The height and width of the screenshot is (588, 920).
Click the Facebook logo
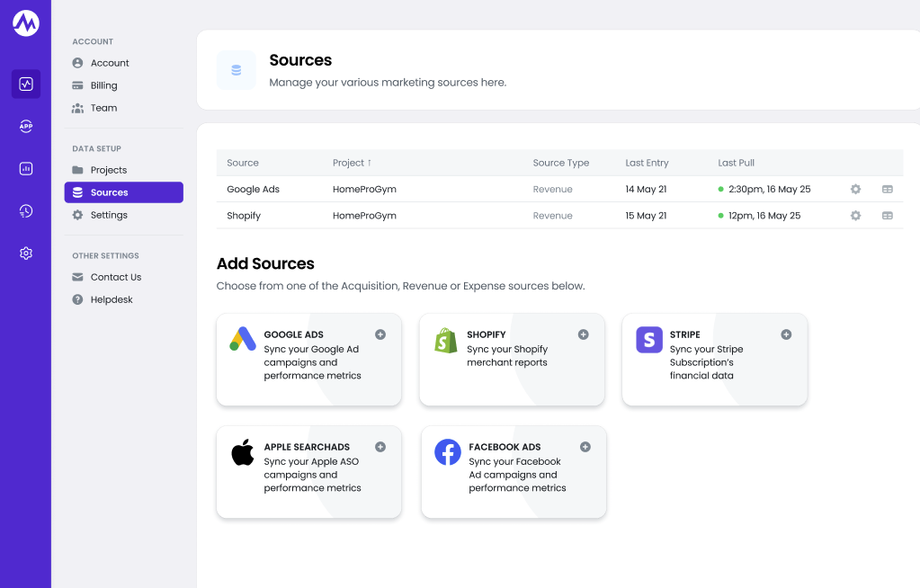coord(448,452)
